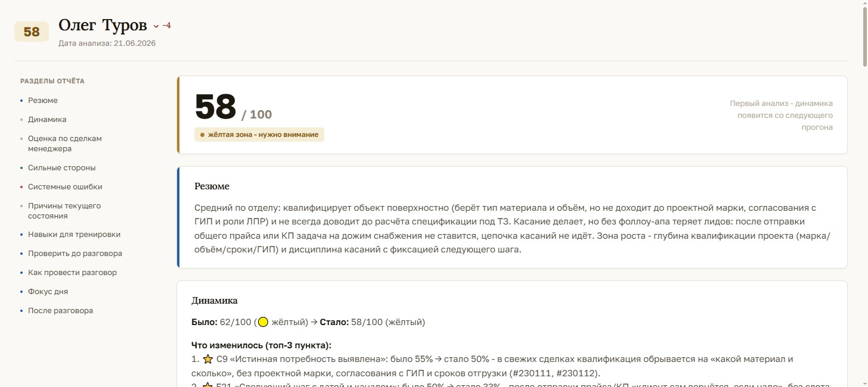Image resolution: width=868 pixels, height=387 pixels.
Task: Click the Резюме card heading
Action: tap(212, 186)
